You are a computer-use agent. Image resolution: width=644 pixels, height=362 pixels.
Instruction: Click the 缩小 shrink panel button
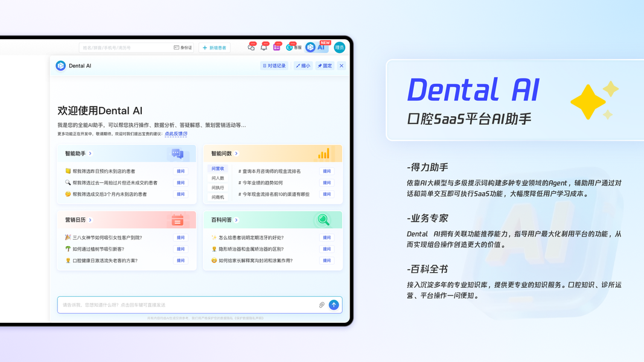(303, 66)
